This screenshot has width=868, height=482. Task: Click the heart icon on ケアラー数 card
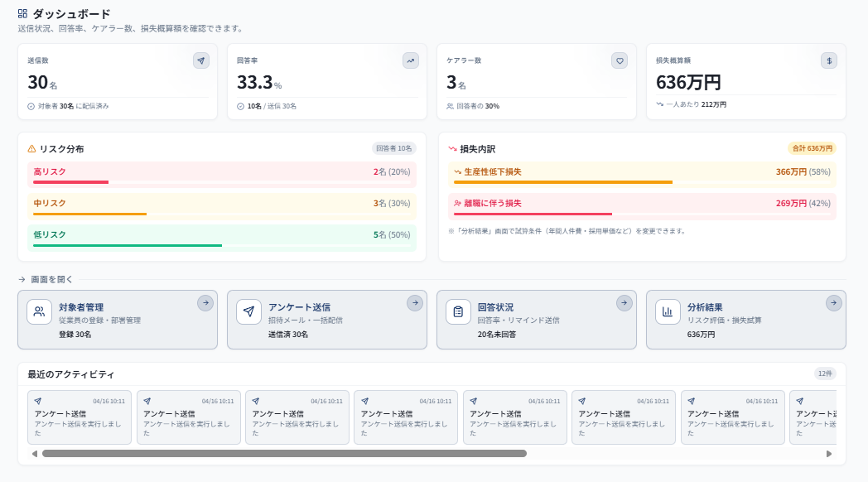coord(620,60)
